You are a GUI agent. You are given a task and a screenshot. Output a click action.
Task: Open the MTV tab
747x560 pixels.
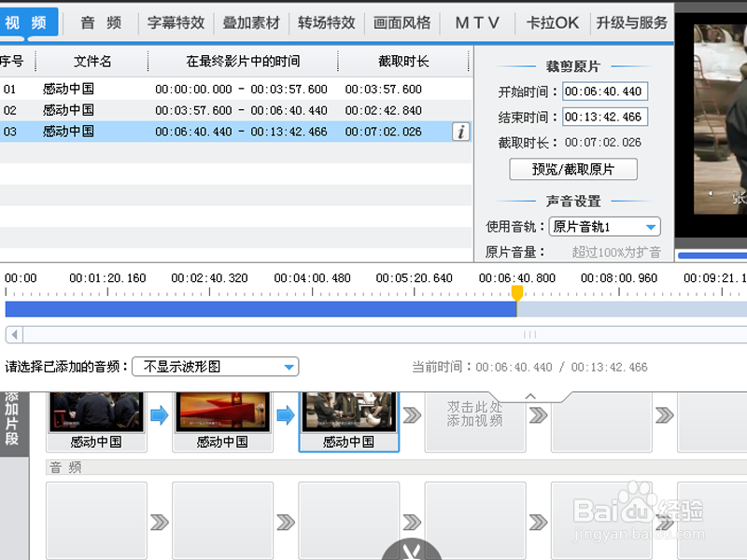tap(477, 22)
